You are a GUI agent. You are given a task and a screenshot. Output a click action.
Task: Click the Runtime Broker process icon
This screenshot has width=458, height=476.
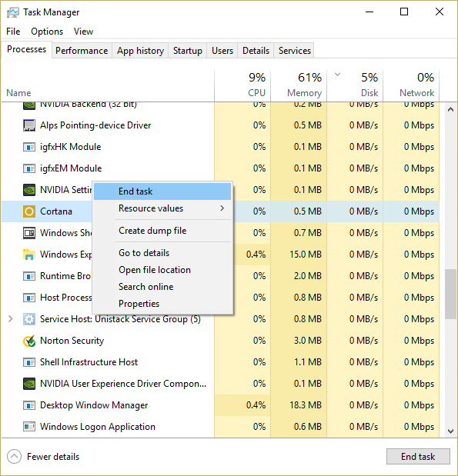click(29, 276)
